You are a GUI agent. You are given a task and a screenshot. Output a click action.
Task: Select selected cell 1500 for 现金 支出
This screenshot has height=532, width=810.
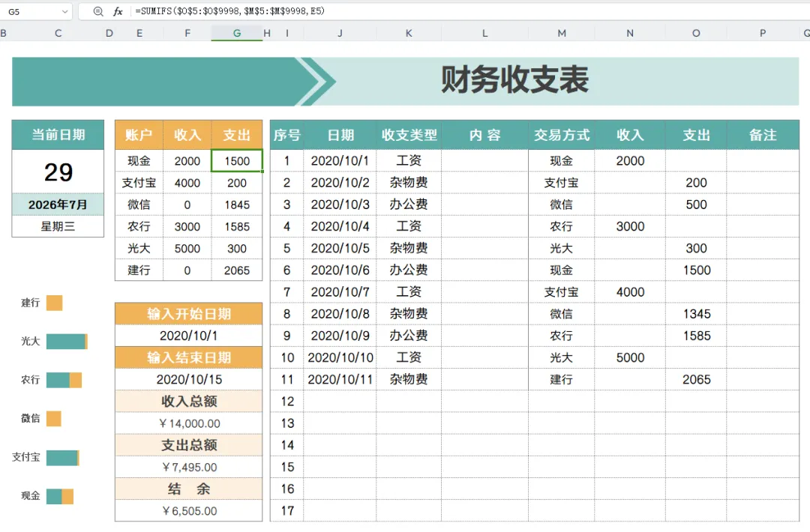click(236, 161)
